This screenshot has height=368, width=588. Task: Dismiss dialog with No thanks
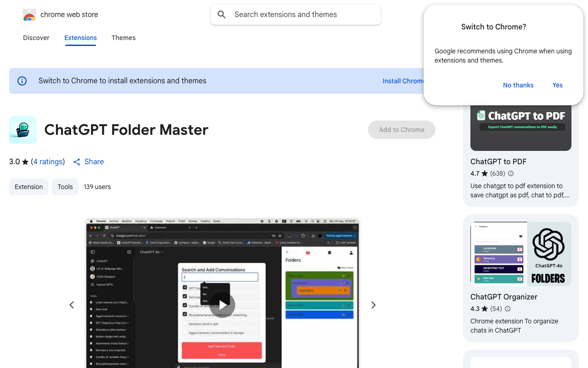[518, 85]
